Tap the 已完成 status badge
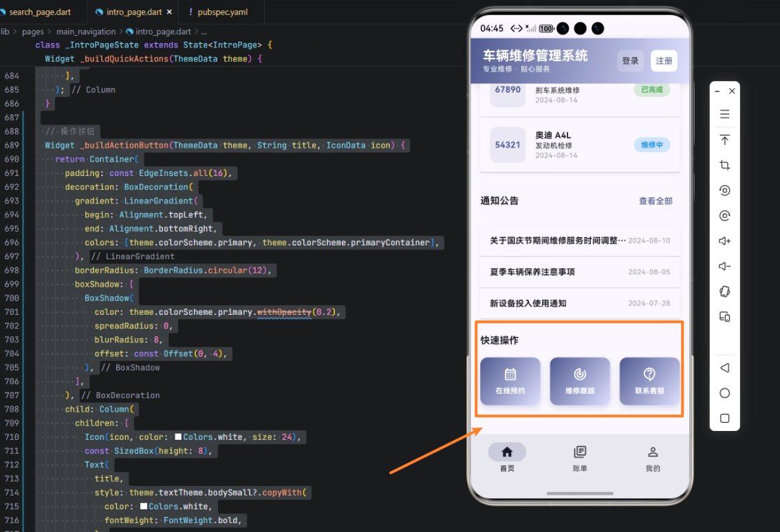 coord(651,89)
